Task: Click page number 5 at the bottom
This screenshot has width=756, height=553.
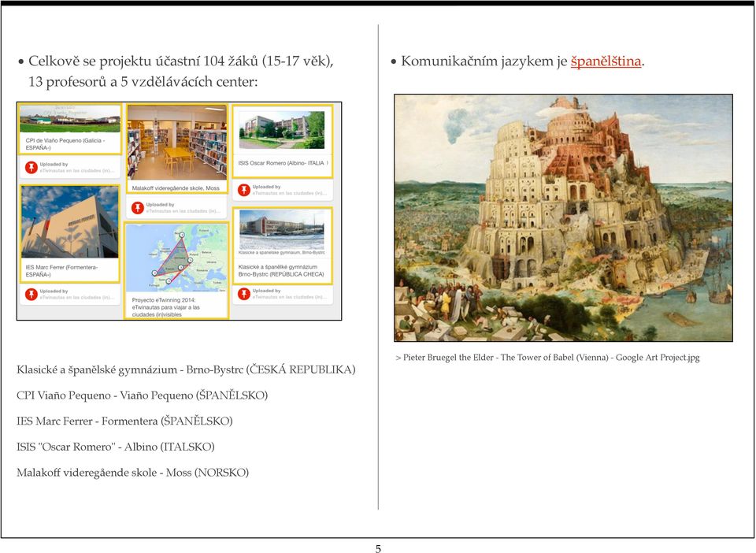Action: point(378,548)
